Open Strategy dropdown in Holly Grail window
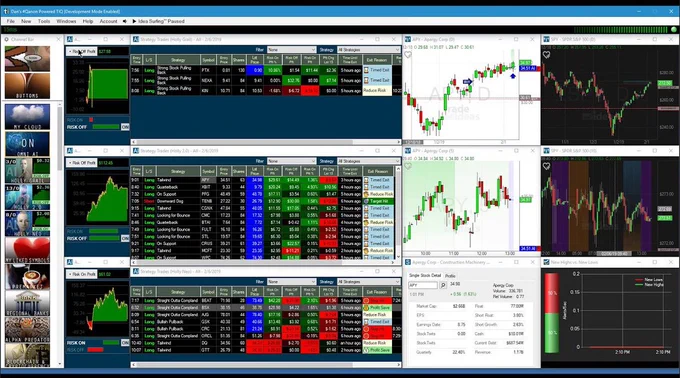This screenshot has height=378, width=680. coord(368,50)
